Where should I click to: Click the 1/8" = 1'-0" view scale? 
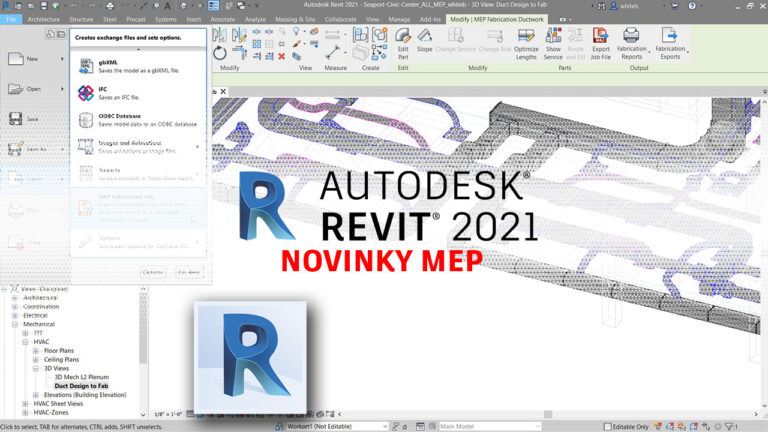click(168, 414)
